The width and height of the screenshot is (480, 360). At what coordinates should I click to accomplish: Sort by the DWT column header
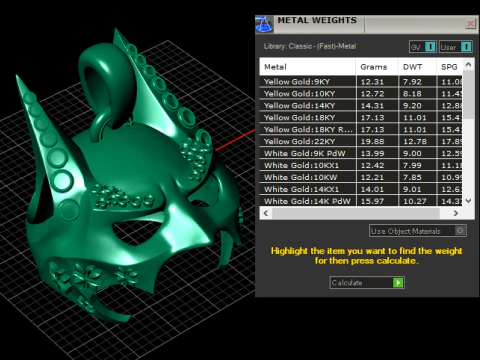[x=417, y=67]
